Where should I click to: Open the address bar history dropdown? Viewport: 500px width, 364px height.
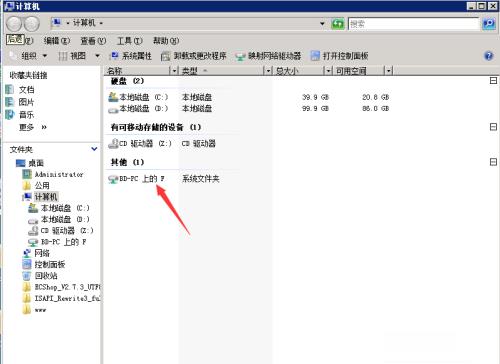(322, 23)
